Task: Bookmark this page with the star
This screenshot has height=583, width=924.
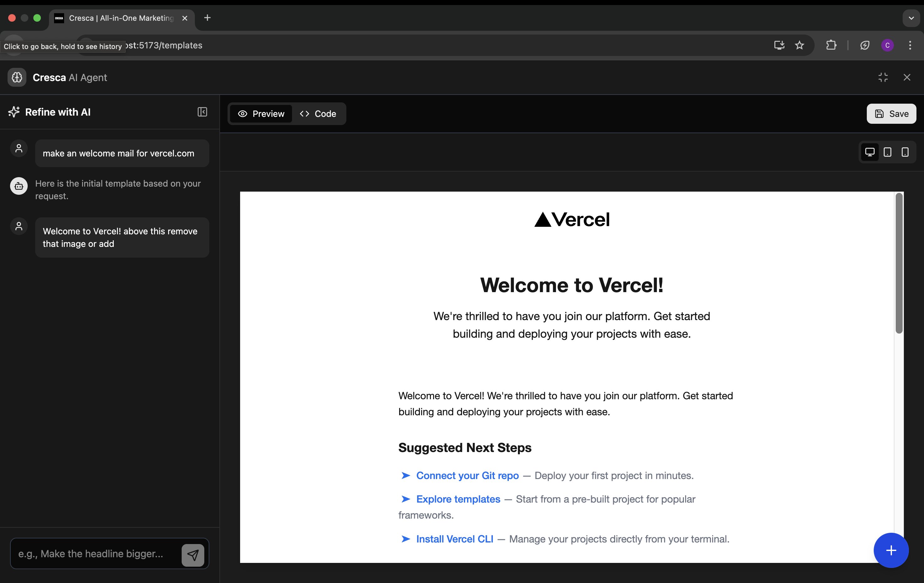Action: click(x=799, y=45)
